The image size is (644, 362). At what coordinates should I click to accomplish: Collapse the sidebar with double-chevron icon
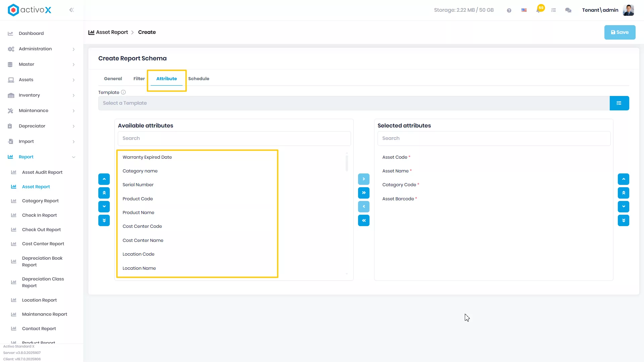[71, 10]
